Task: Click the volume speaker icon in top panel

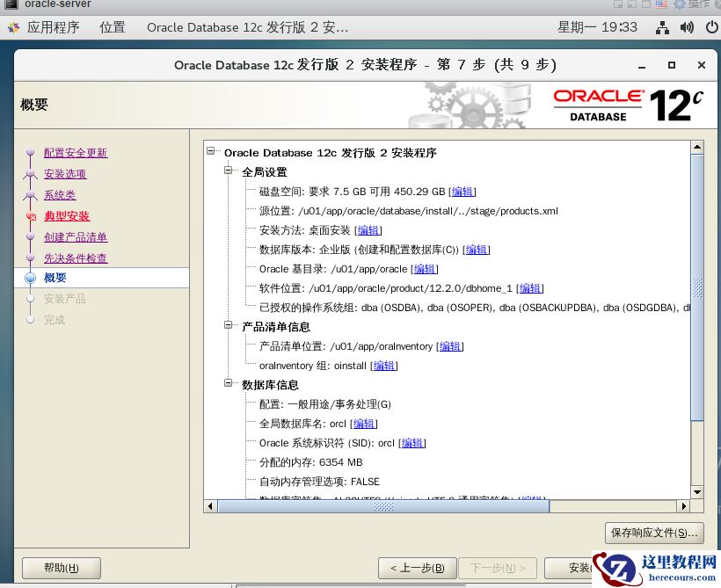Action: [x=687, y=27]
